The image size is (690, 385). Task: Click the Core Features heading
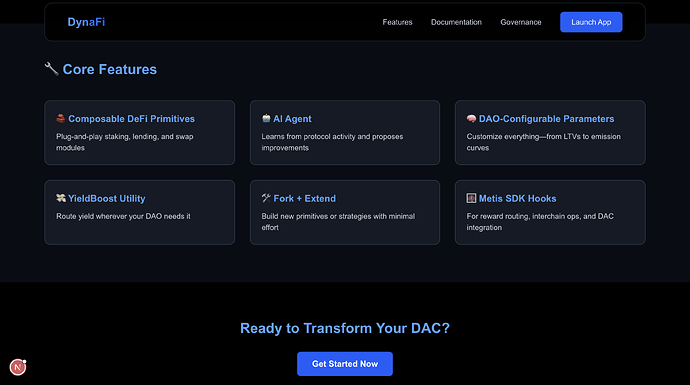click(110, 69)
